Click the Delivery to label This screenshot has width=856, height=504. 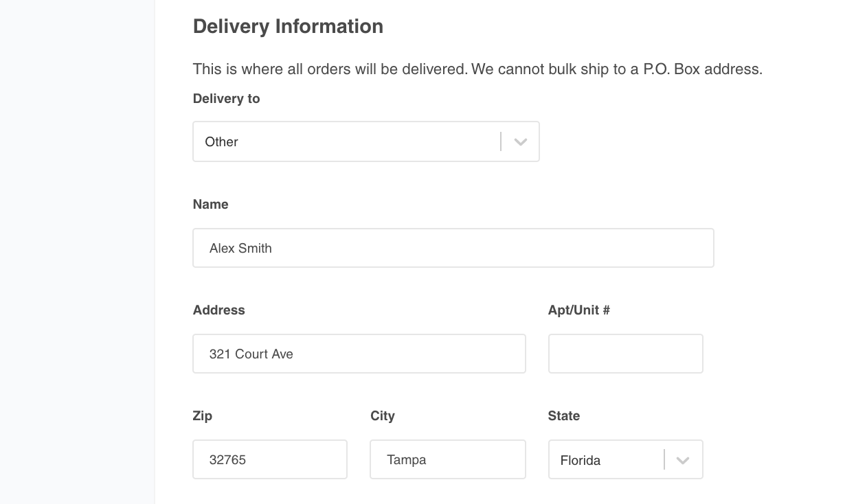point(226,98)
